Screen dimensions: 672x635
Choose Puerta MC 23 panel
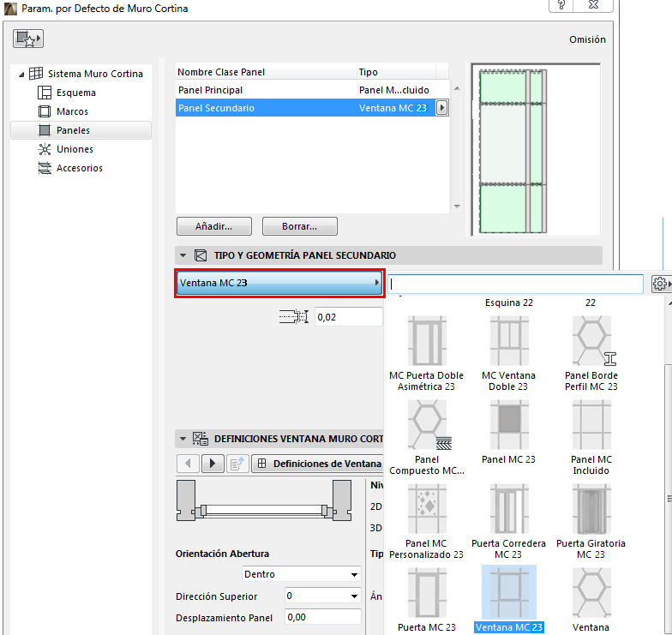click(x=427, y=600)
